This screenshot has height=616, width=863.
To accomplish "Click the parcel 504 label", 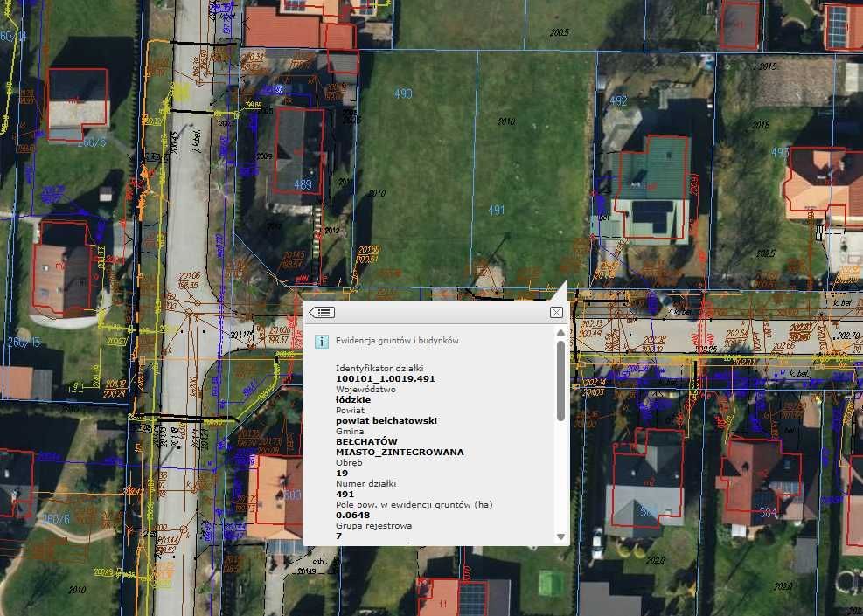I will tap(768, 513).
